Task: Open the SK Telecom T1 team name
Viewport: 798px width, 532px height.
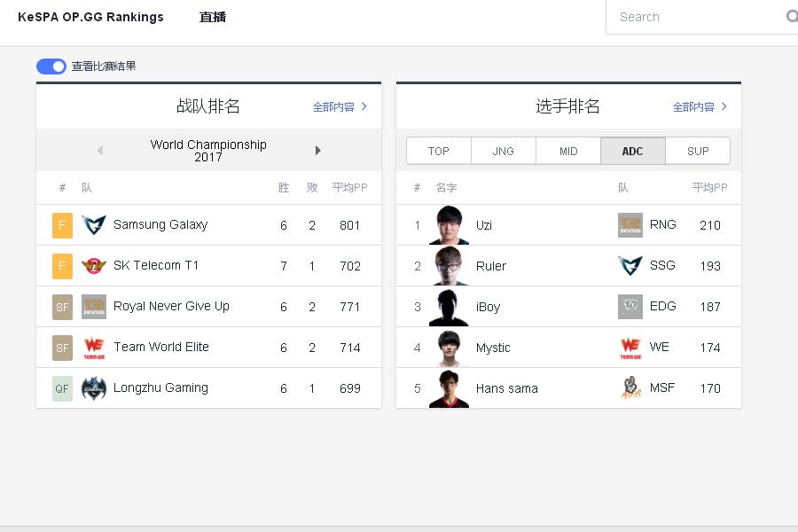Action: (x=156, y=265)
